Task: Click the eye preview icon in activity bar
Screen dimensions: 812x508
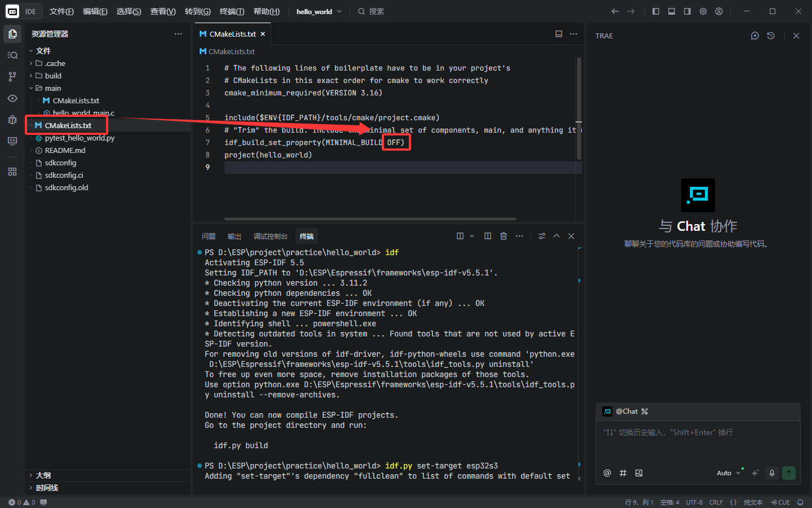Action: point(12,98)
